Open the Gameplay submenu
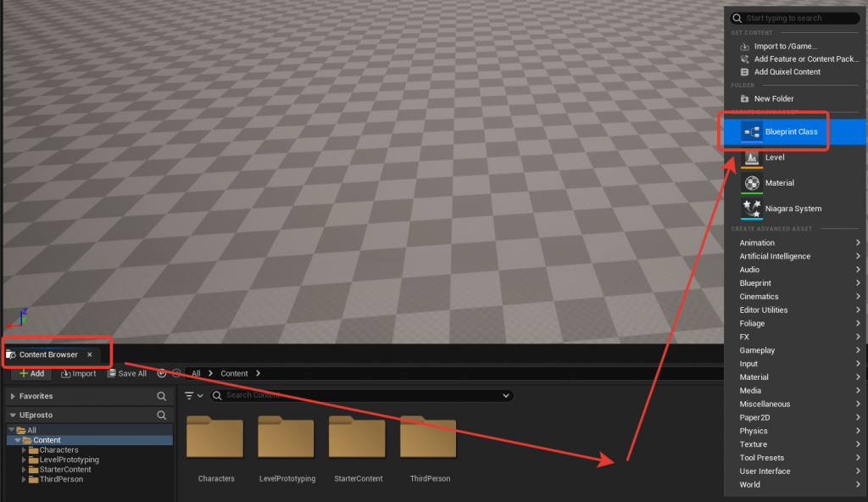This screenshot has height=502, width=868. point(795,350)
